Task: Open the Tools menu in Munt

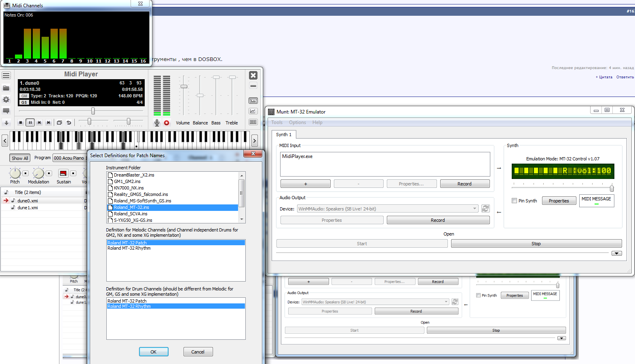Action: (277, 122)
